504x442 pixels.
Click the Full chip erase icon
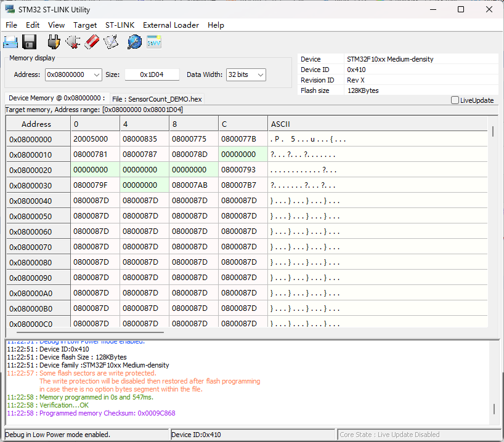pyautogui.click(x=92, y=42)
